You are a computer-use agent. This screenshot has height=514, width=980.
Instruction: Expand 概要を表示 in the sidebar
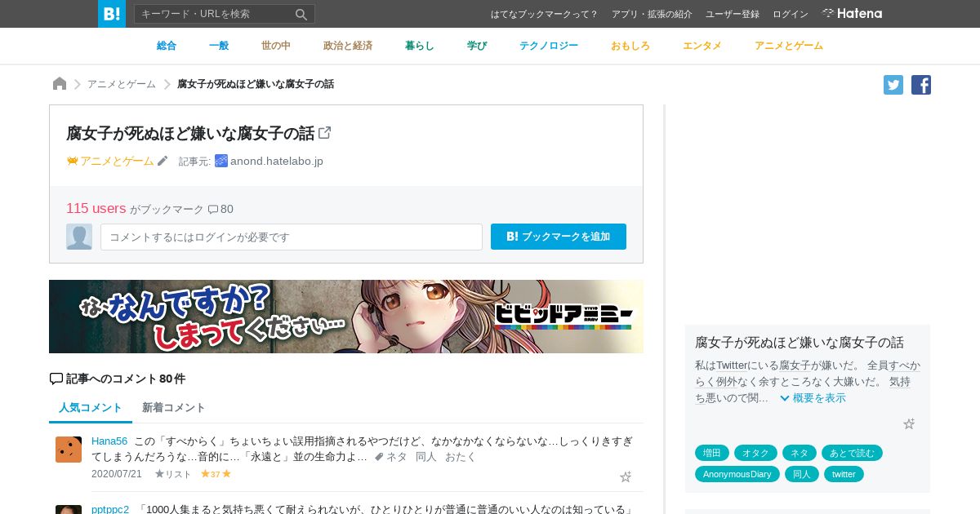[x=813, y=398]
